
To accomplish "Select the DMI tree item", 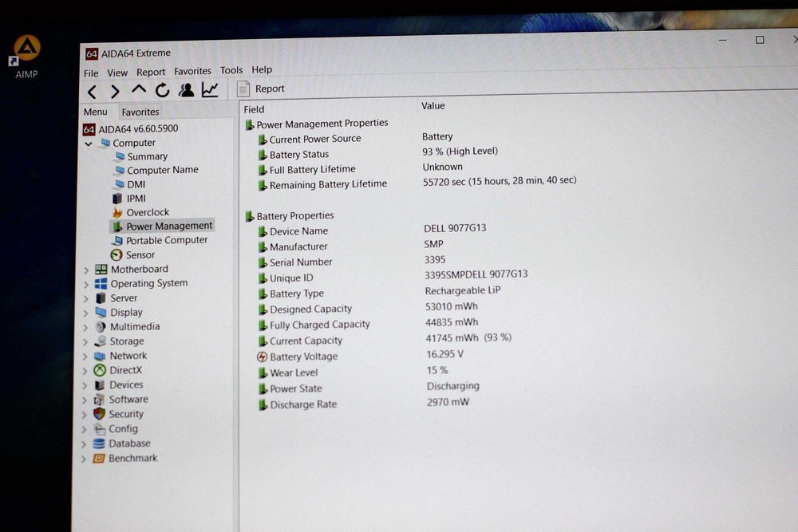I will [130, 184].
